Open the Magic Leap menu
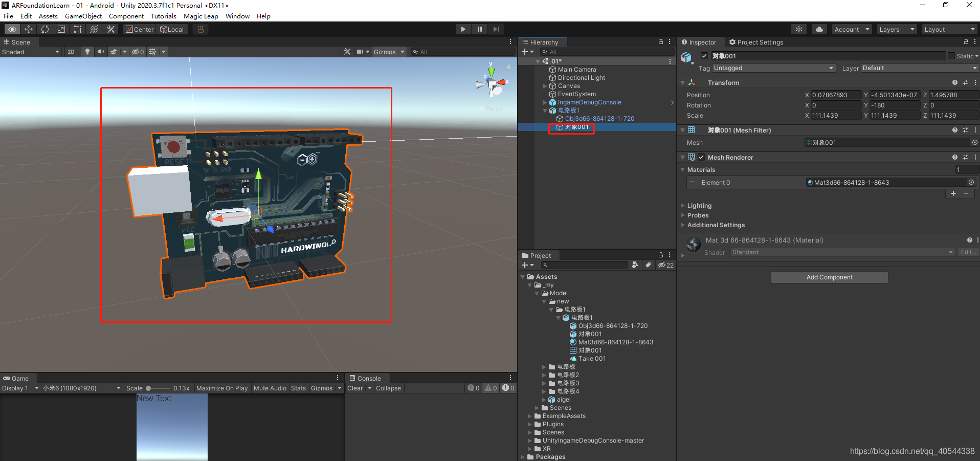 coord(201,16)
